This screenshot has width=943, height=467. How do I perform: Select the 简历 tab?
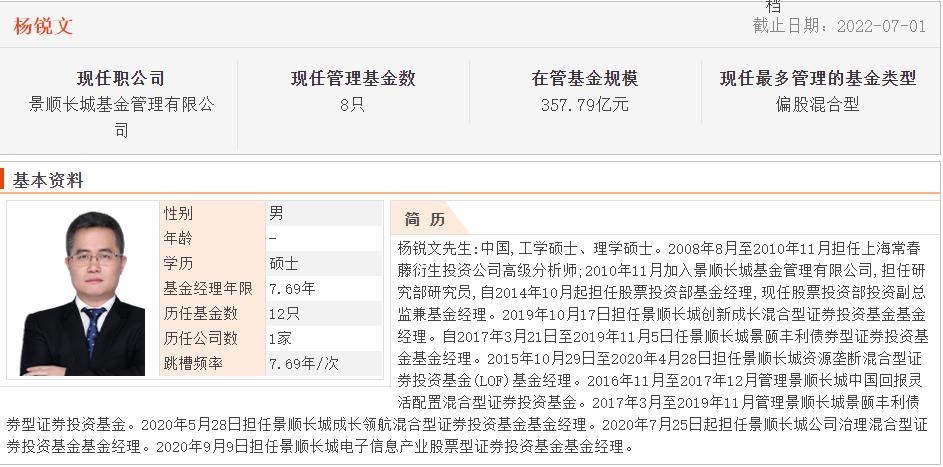tap(425, 219)
